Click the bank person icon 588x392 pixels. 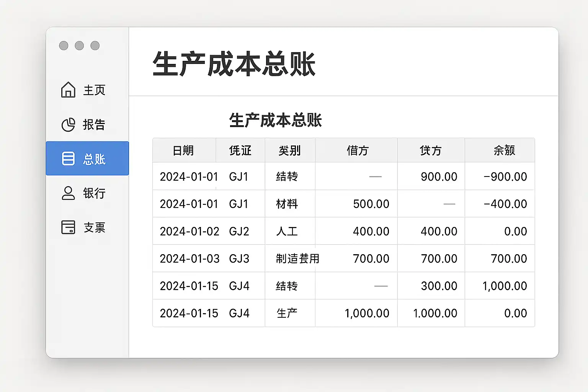pos(68,193)
